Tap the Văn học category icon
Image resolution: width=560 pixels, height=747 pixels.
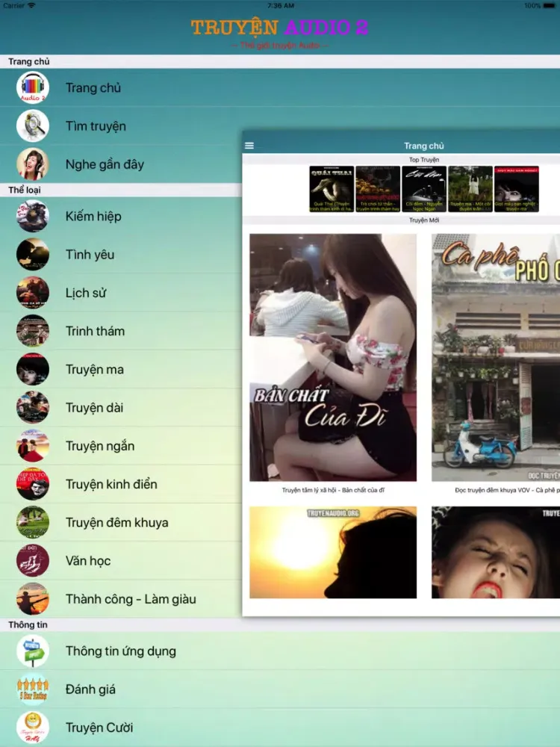tap(33, 561)
